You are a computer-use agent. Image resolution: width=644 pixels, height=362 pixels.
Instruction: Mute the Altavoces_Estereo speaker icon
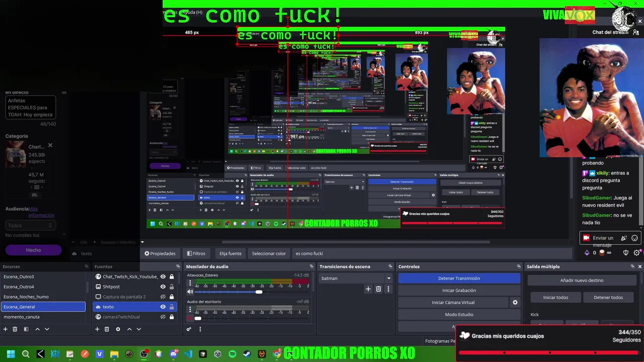click(190, 292)
